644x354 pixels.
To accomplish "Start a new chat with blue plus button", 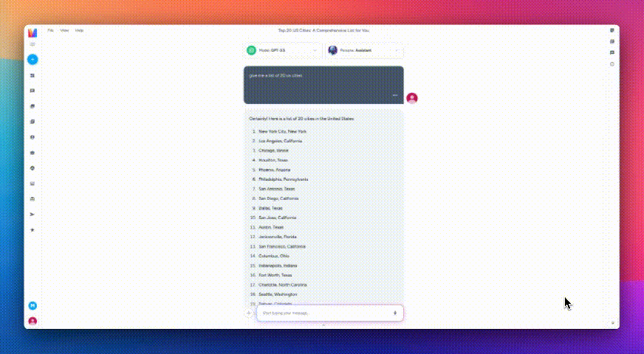I will (x=32, y=60).
